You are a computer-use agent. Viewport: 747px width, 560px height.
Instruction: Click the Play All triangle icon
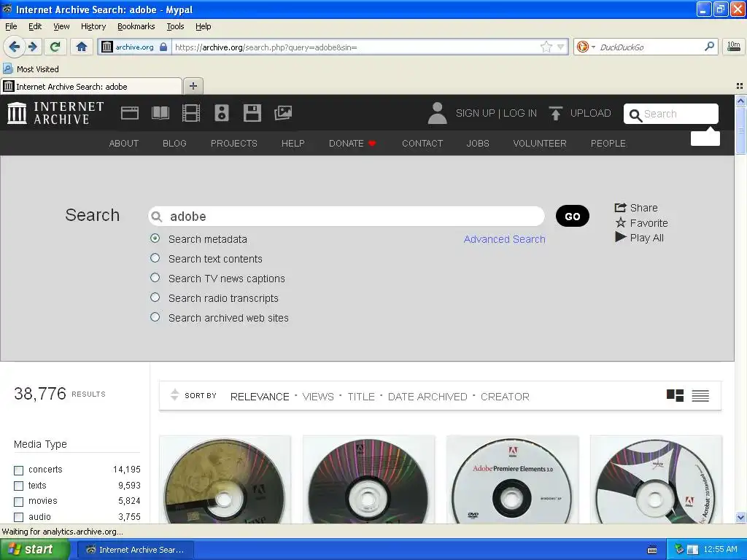(620, 237)
